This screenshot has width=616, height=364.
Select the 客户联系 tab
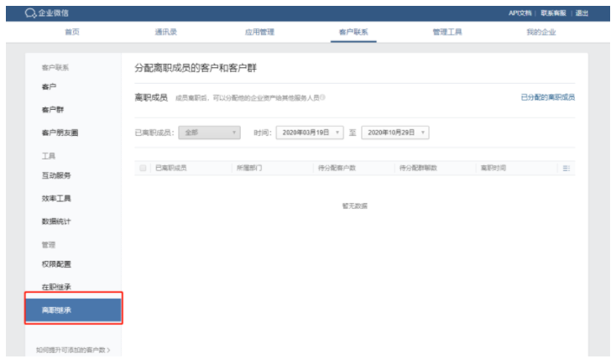click(353, 32)
